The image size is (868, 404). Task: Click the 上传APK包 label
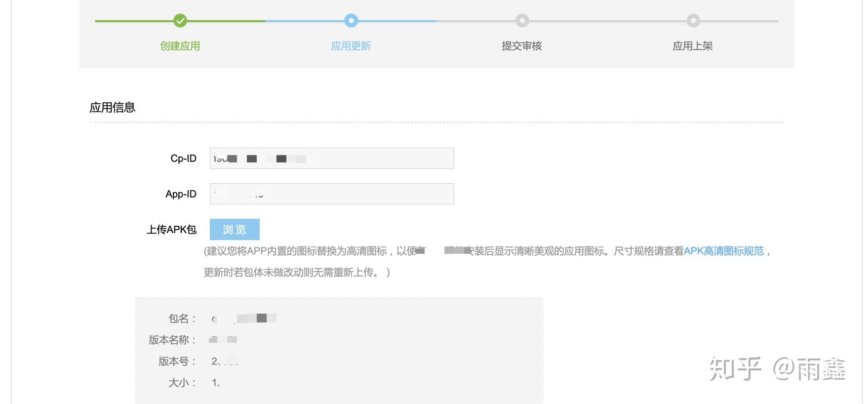click(x=171, y=230)
